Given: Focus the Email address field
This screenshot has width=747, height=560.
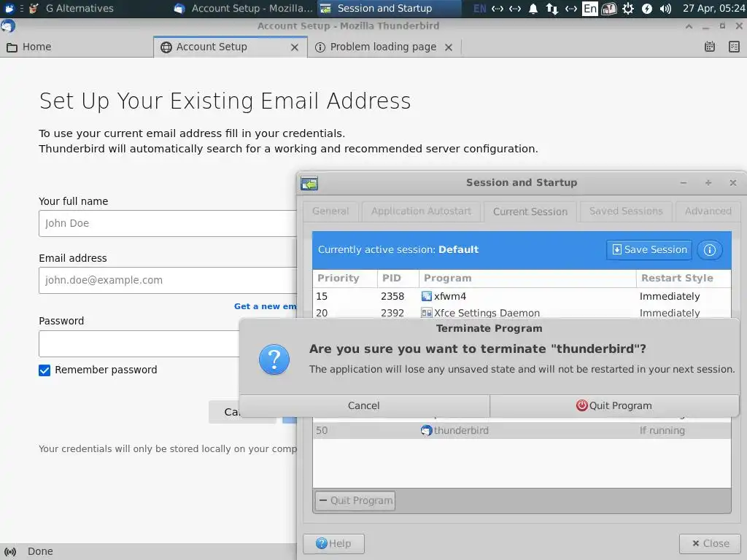Looking at the screenshot, I should pos(168,280).
